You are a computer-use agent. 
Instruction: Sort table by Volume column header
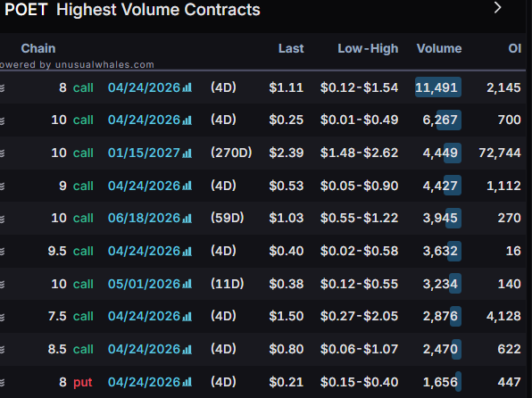(439, 48)
